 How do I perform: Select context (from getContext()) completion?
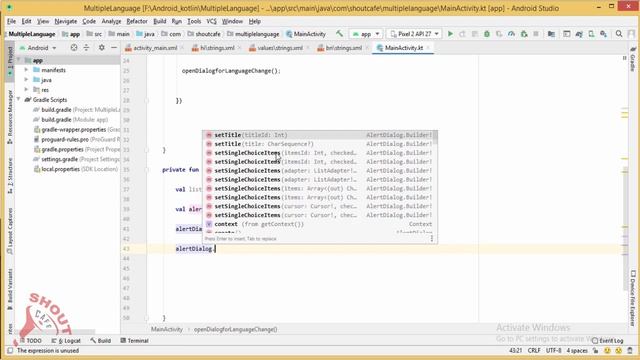319,224
